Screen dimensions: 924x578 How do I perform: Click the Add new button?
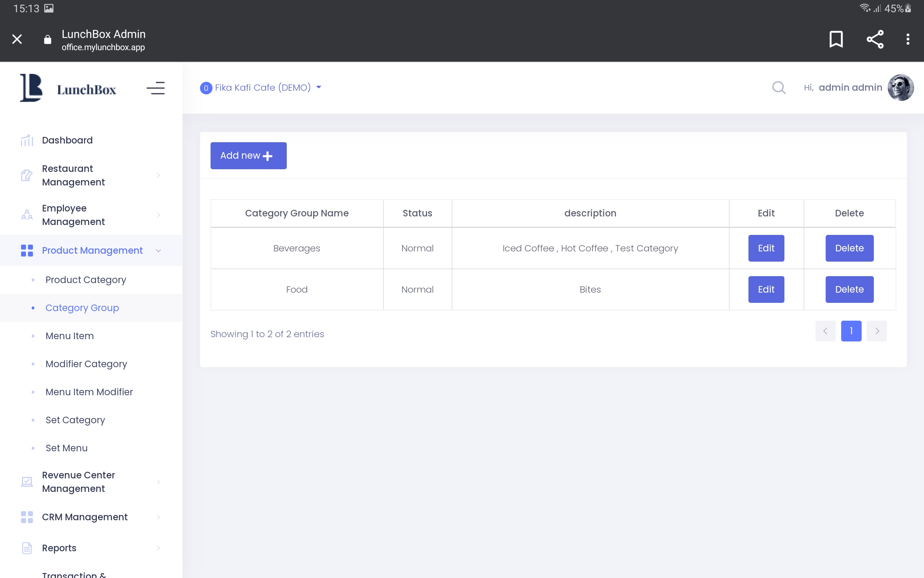248,156
